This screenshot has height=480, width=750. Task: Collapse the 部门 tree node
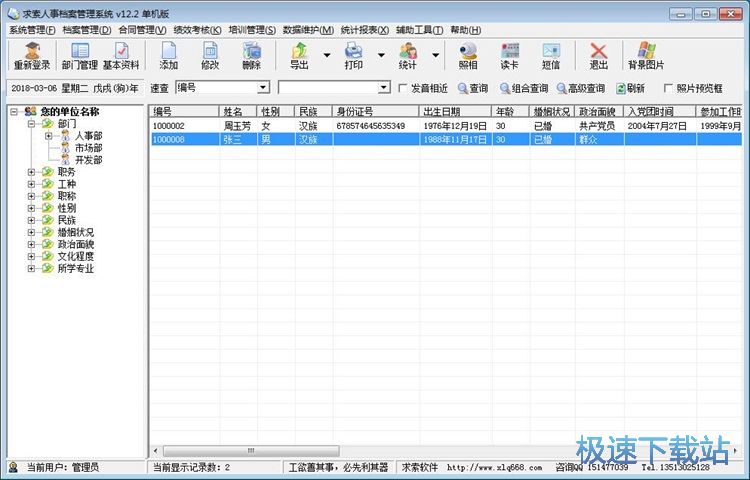32,124
